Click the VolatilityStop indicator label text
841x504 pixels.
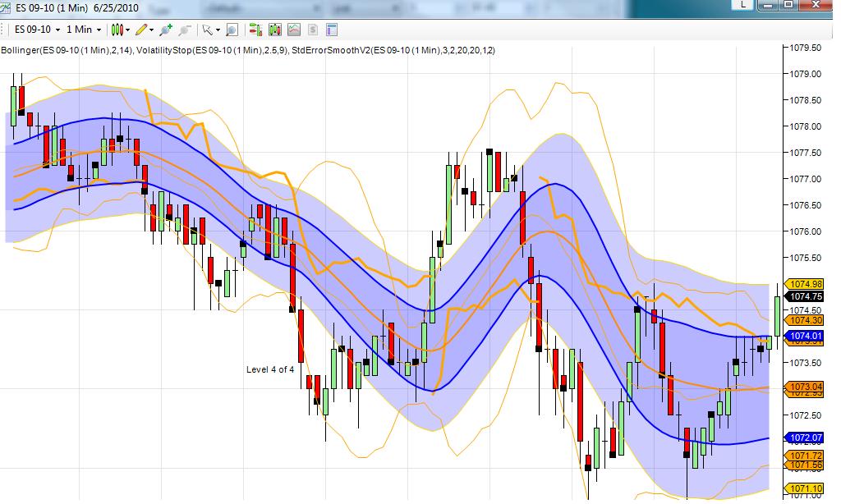coord(213,50)
